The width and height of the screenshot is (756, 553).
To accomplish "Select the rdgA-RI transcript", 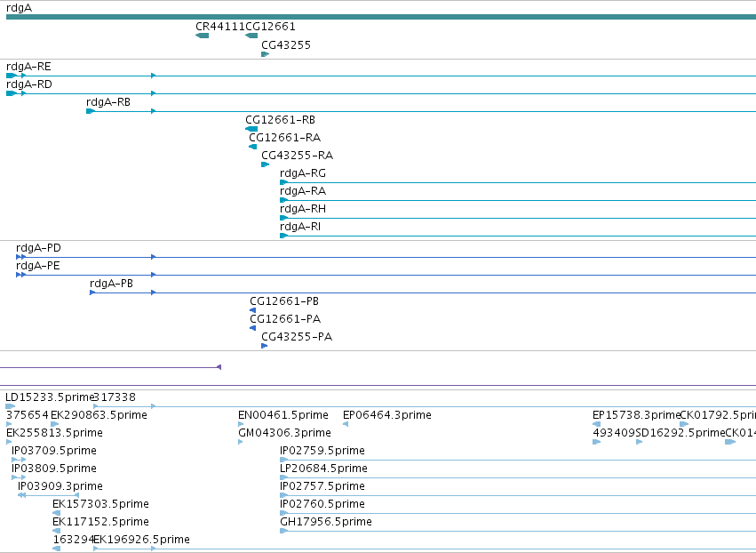I will click(518, 236).
